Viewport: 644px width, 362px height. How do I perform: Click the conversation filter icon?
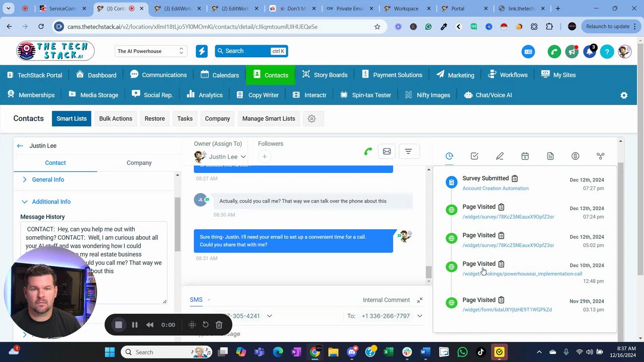409,151
